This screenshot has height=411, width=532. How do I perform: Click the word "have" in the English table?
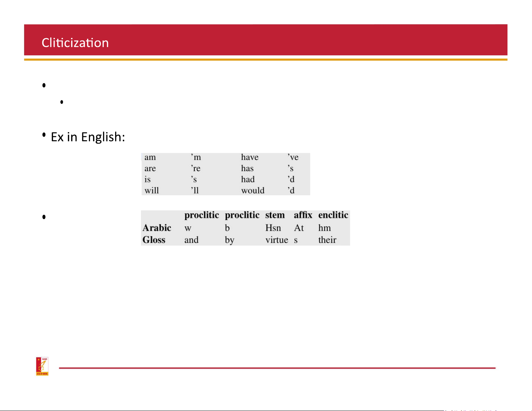point(250,157)
